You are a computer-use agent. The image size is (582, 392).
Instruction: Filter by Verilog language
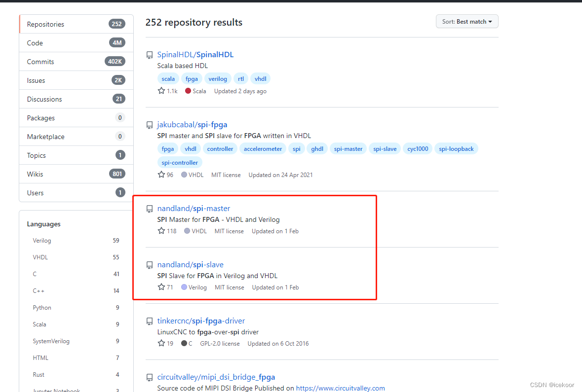[76, 241]
